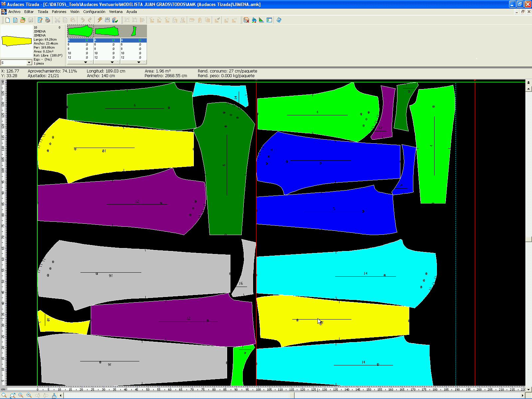The height and width of the screenshot is (399, 532).
Task: Click the zoom-to-fit magnifier icon
Action: tap(12, 395)
